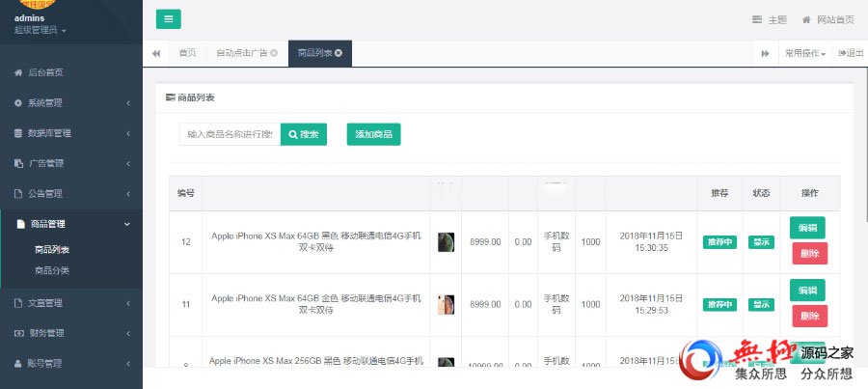Click the product name search input field

pyautogui.click(x=230, y=134)
